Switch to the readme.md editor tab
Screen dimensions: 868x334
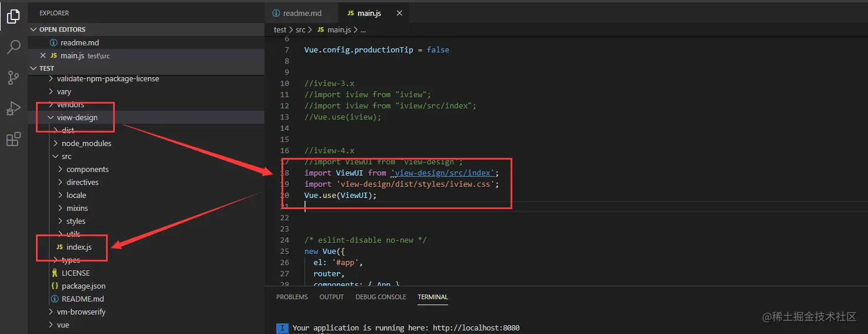[301, 13]
